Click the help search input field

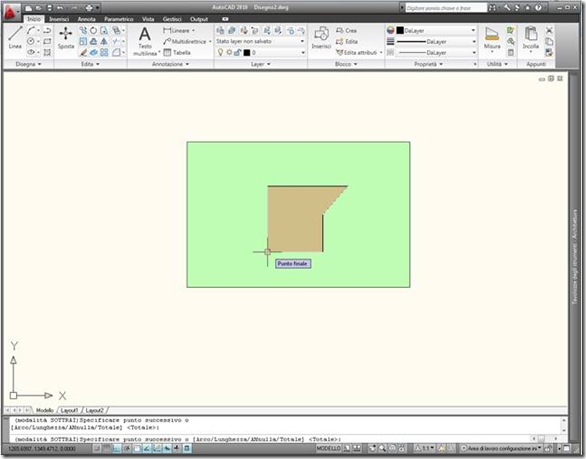tap(446, 8)
